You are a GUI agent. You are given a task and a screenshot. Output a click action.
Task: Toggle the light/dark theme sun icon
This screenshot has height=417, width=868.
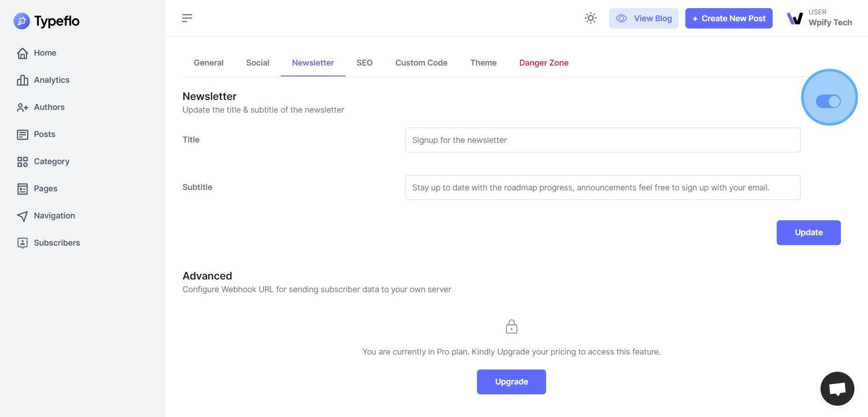point(590,18)
